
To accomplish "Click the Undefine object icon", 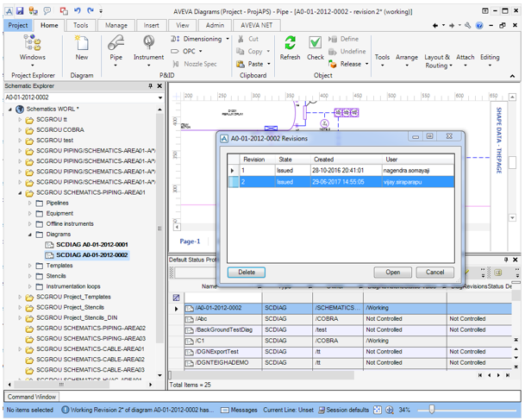I will 333,52.
